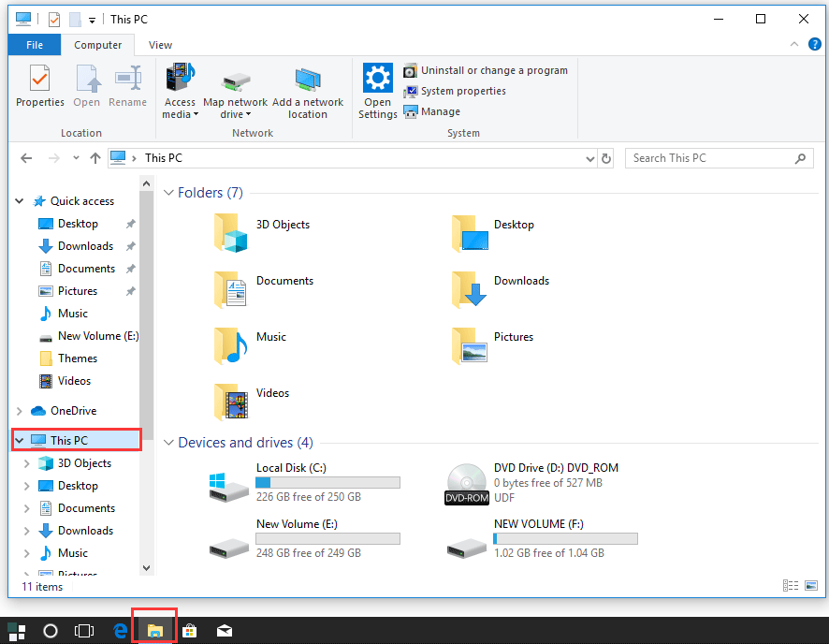Go up one level with Up arrow
829x644 pixels.
(95, 158)
